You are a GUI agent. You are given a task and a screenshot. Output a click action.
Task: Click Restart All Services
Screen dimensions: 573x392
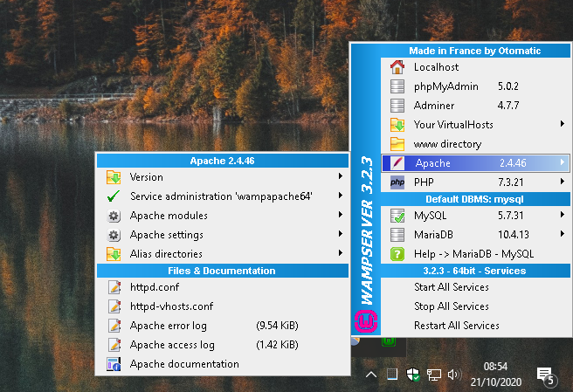[x=475, y=326]
